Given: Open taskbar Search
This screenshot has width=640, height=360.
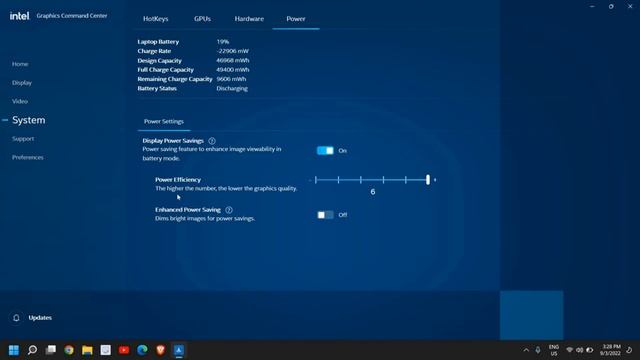Looking at the screenshot, I should pyautogui.click(x=32, y=350).
